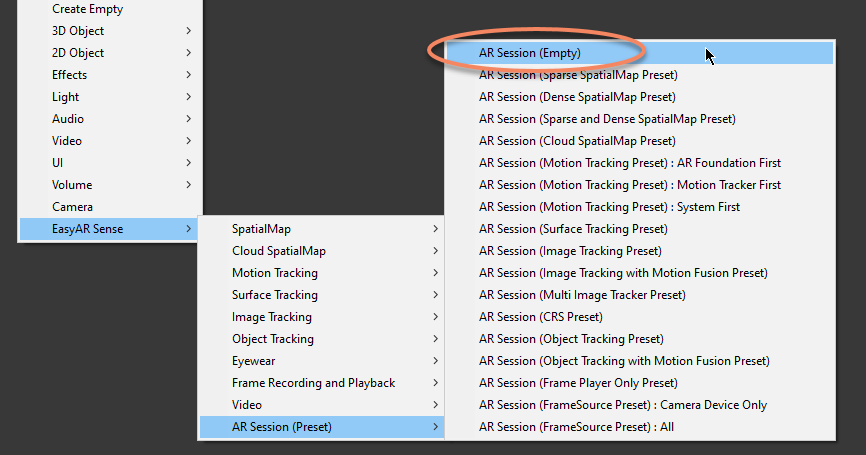This screenshot has height=455, width=866.
Task: Select AR Session (Dense SpatialMap Preset)
Action: (x=577, y=97)
